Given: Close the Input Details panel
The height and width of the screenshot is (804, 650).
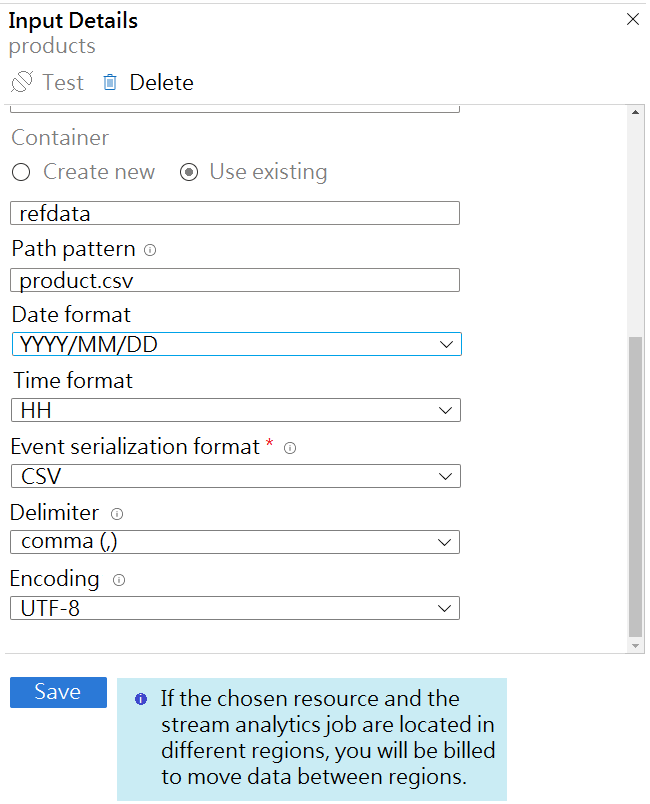Looking at the screenshot, I should (x=632, y=19).
